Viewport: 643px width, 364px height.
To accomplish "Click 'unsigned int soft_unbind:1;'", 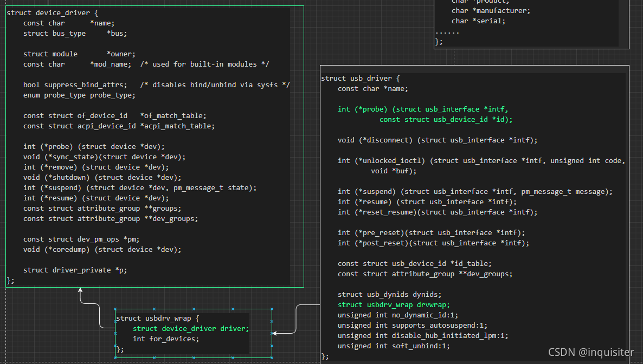I will point(394,346).
